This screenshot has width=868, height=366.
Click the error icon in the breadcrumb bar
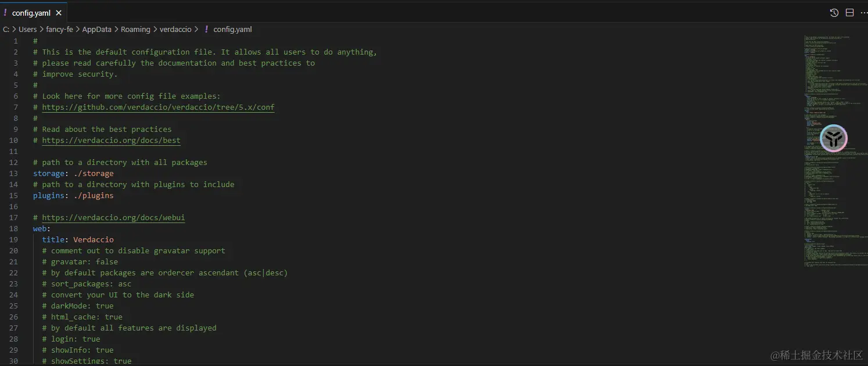[x=206, y=29]
